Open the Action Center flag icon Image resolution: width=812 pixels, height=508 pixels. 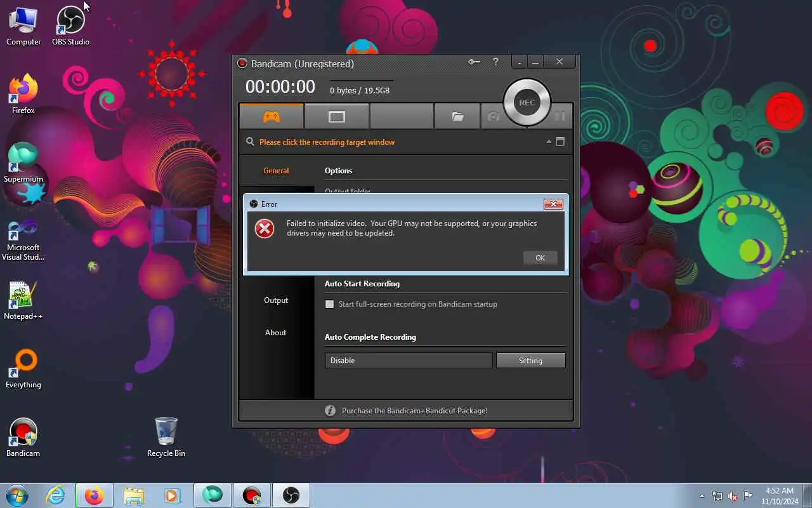(x=748, y=496)
